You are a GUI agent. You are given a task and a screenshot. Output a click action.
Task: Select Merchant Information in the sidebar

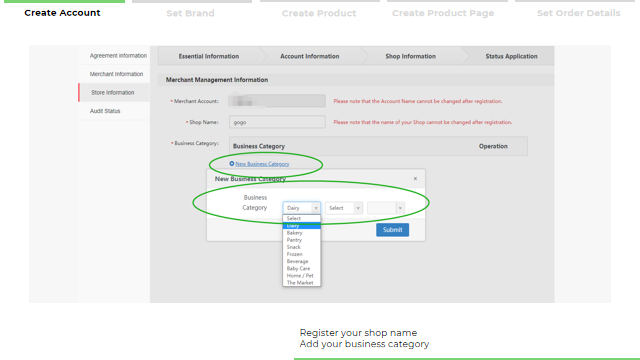coord(116,74)
